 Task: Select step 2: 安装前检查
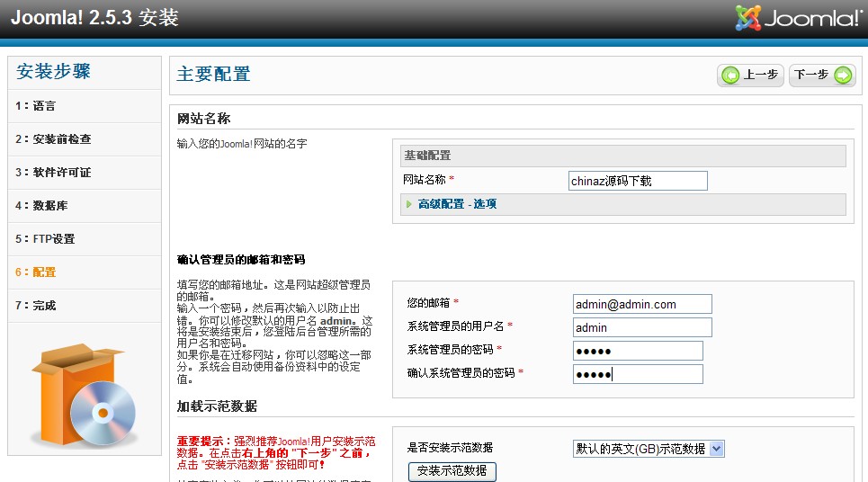click(x=85, y=138)
